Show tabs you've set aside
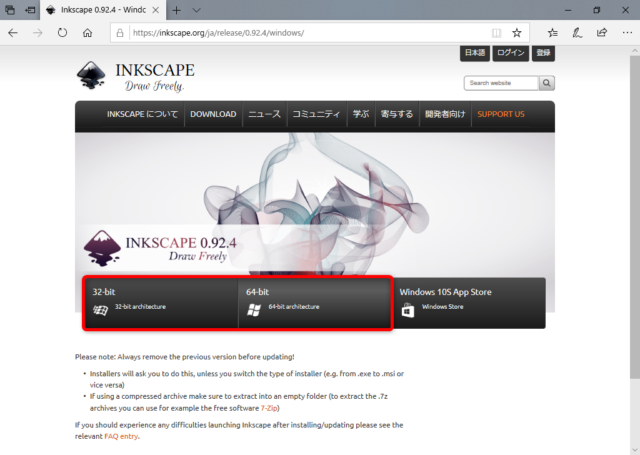Screen dimensions: 640x455 [10, 10]
